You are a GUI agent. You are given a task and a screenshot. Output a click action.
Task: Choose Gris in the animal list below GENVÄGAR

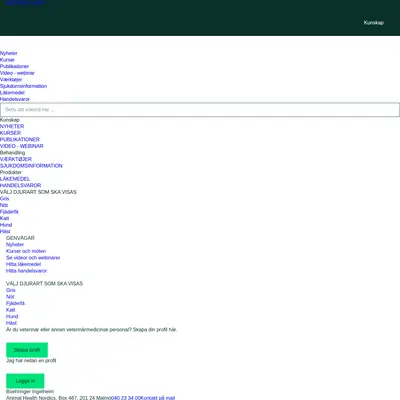click(11, 290)
